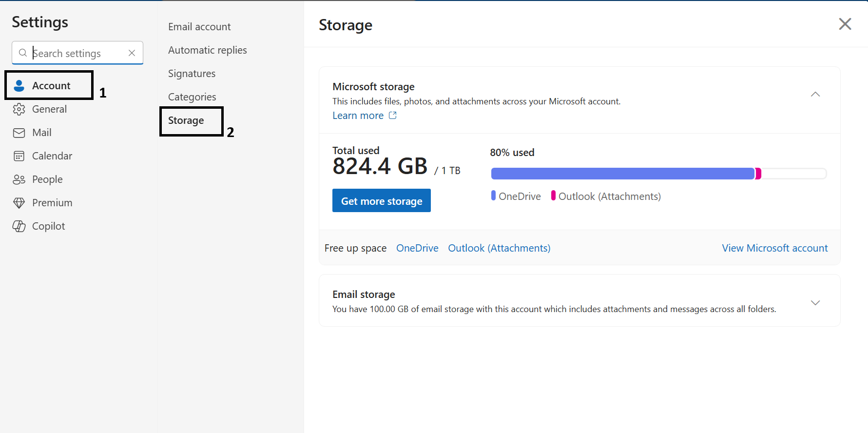Click the Calendar icon in sidebar
This screenshot has width=868, height=433.
point(19,156)
